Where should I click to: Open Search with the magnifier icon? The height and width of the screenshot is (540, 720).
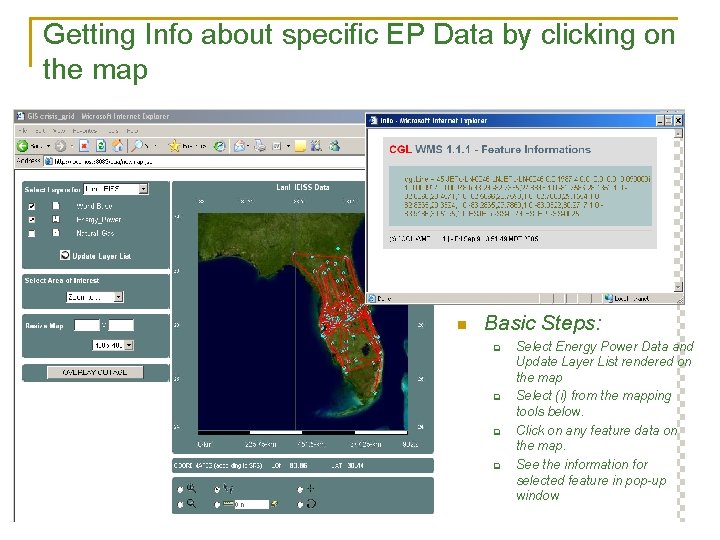point(138,146)
